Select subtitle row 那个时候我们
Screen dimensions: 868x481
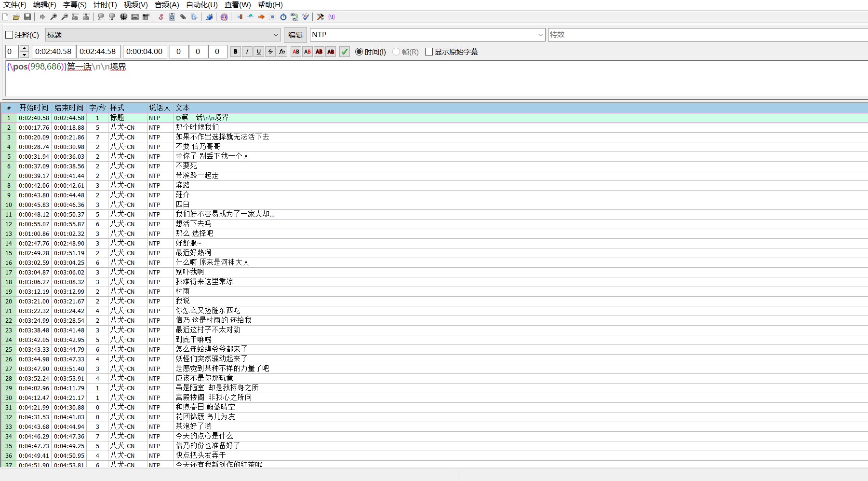point(434,127)
